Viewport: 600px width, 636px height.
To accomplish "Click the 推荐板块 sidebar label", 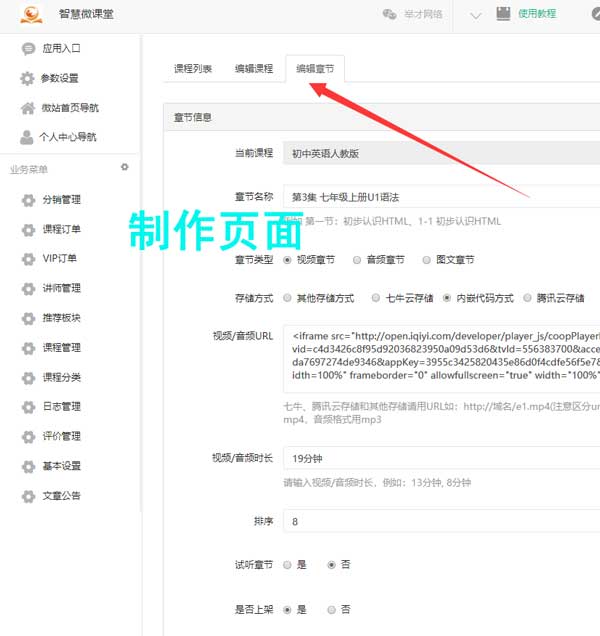I will [62, 318].
